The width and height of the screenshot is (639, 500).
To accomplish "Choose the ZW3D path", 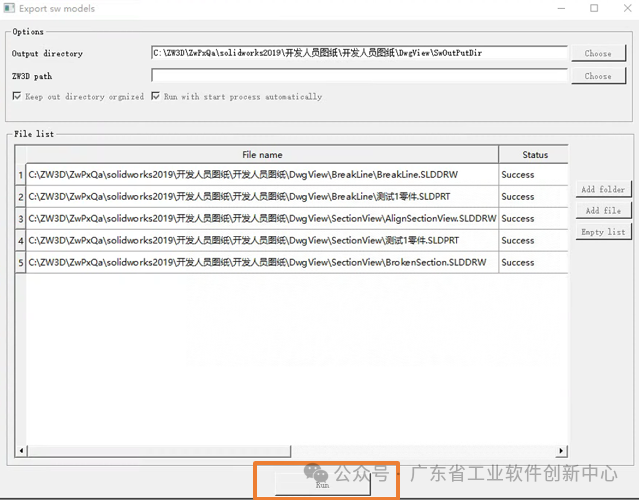I will tap(598, 76).
